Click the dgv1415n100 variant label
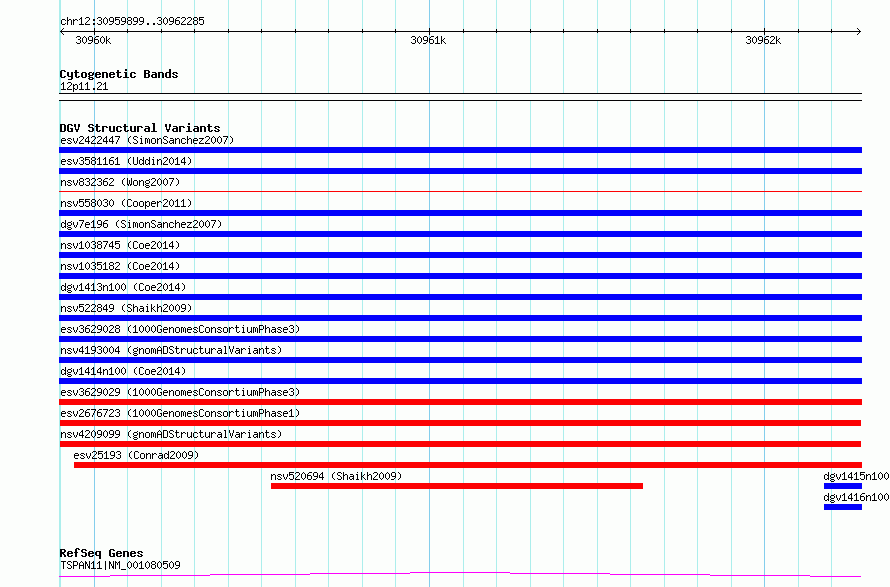 (857, 476)
